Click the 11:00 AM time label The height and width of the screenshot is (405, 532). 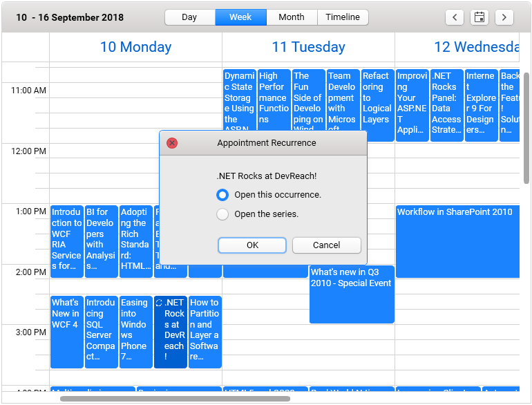(28, 91)
